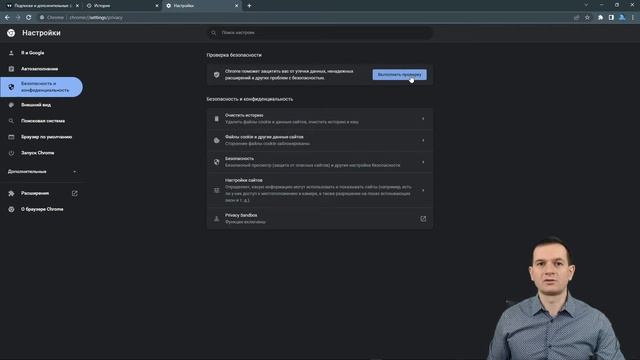
Task: Expand the site settings row arrow
Action: pyautogui.click(x=423, y=190)
